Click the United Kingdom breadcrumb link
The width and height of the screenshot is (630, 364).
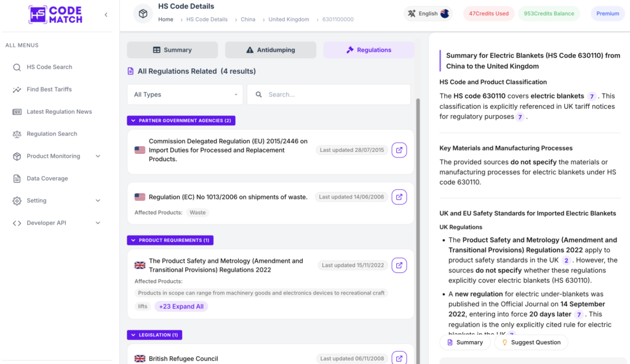tap(289, 19)
